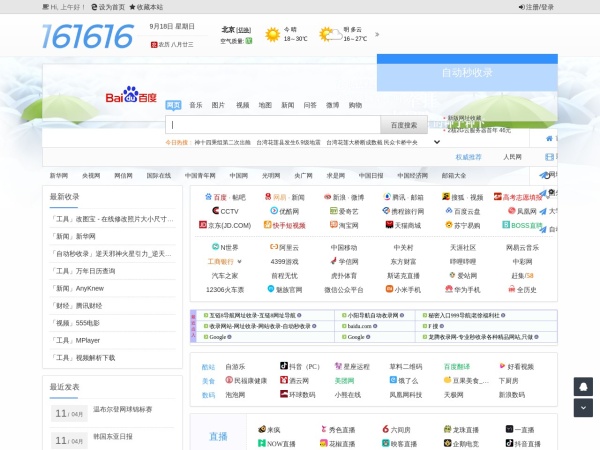Screen dimensions: 600x450
Task: Click the 百度 paw icon in grid
Action: (208, 197)
